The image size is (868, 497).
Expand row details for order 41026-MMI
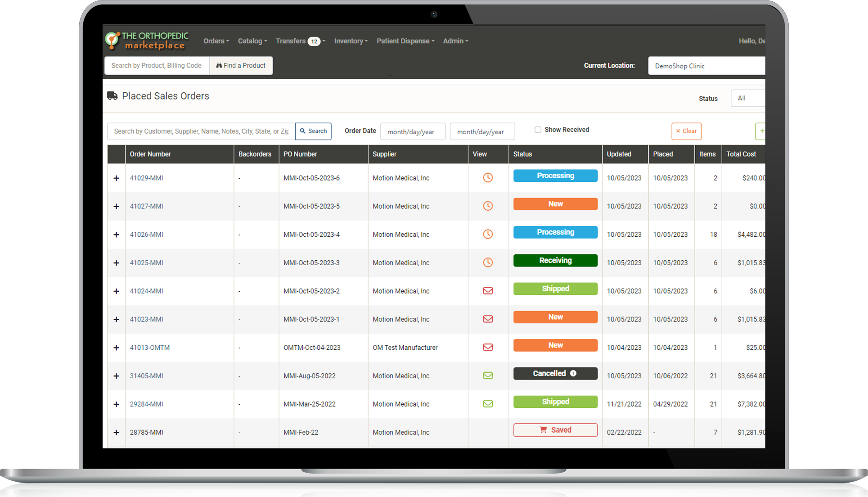tap(116, 235)
